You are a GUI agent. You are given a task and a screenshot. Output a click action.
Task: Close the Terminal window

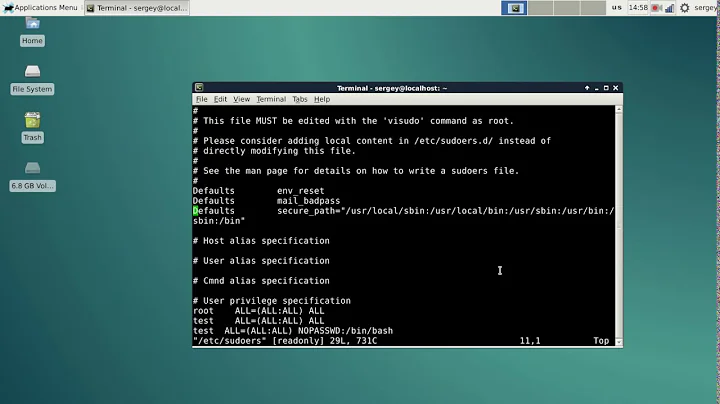pos(616,88)
